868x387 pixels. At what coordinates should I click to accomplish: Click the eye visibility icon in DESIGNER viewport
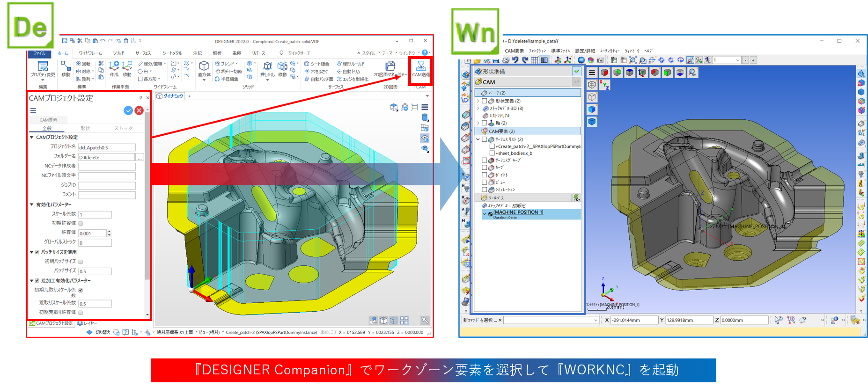tap(425, 138)
